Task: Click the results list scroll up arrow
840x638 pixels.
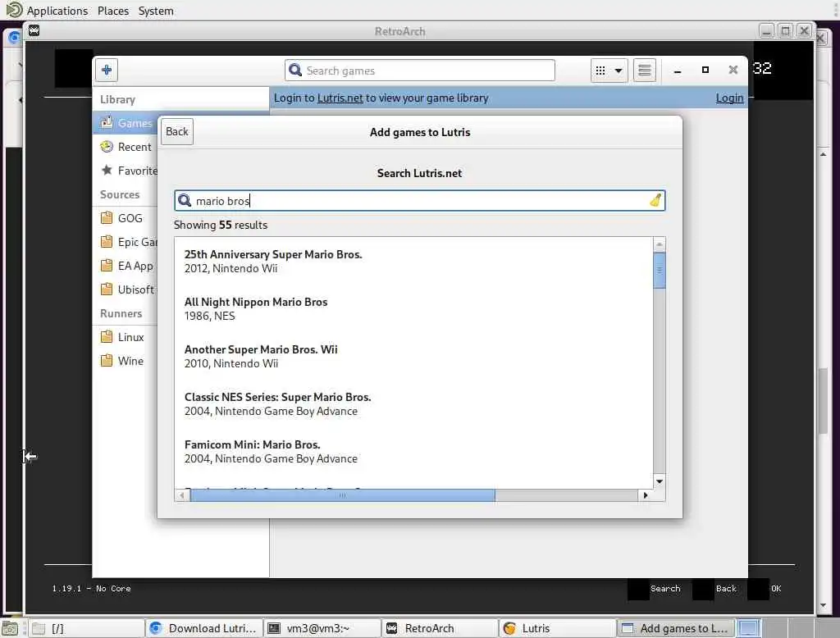Action: tap(660, 244)
